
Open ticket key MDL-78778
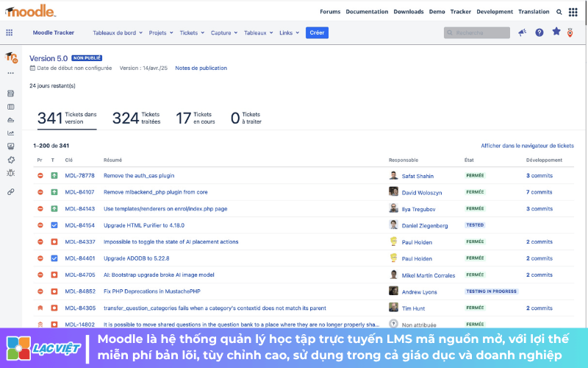[x=79, y=175]
